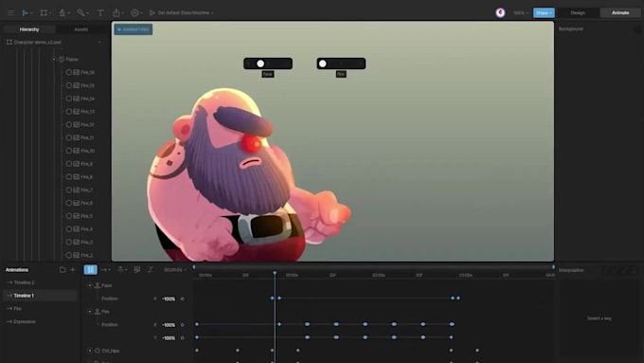Screen dimensions: 644x363
Task: Toggle circle next to Fire_9 layer
Action: pos(68,164)
